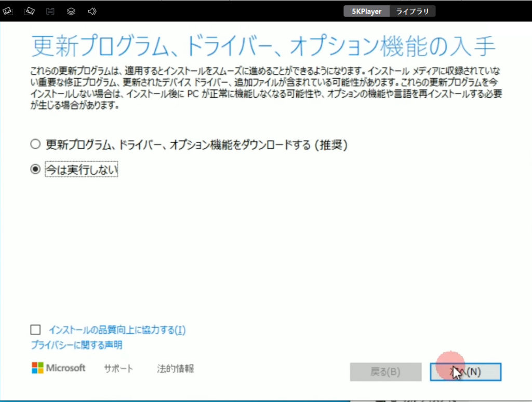This screenshot has height=402, width=532.
Task: Click the speaker volume icon
Action: pyautogui.click(x=92, y=11)
